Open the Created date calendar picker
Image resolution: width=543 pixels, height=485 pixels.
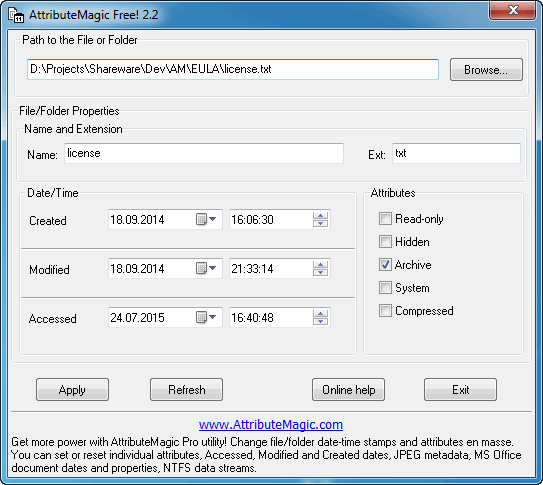pos(206,219)
